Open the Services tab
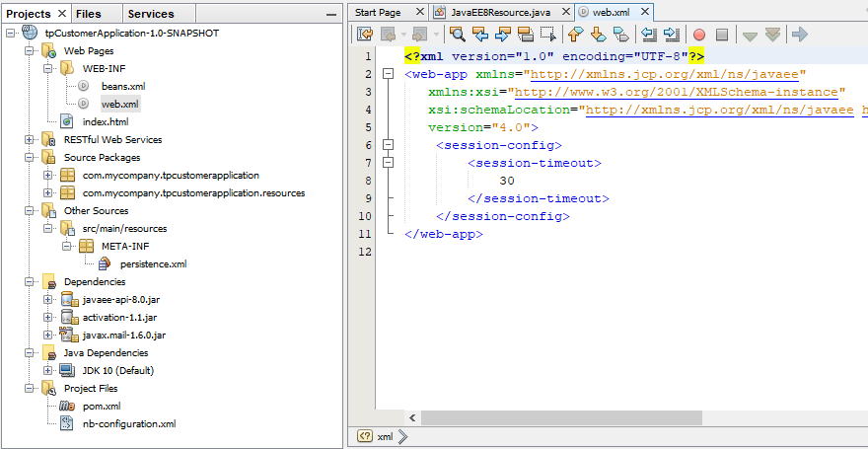This screenshot has width=868, height=449. coord(151,14)
